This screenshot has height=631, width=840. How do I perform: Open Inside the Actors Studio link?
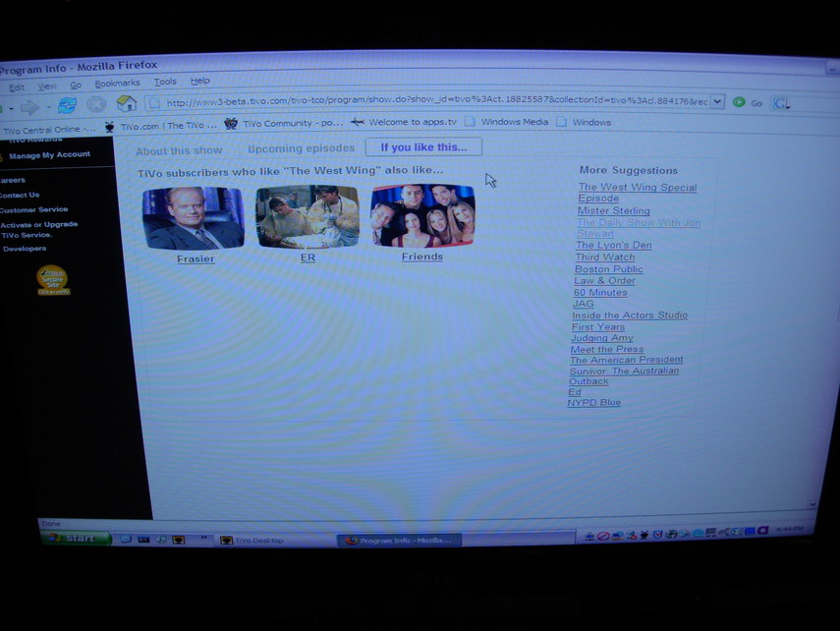coord(630,315)
